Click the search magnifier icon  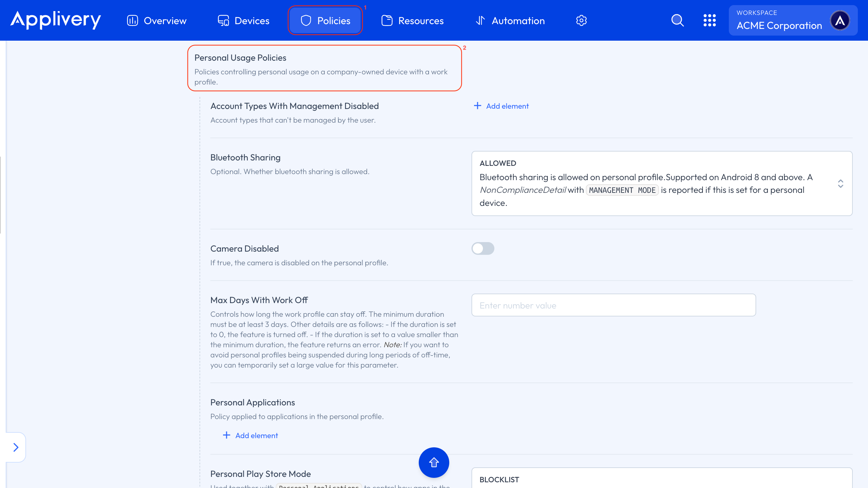click(x=677, y=21)
